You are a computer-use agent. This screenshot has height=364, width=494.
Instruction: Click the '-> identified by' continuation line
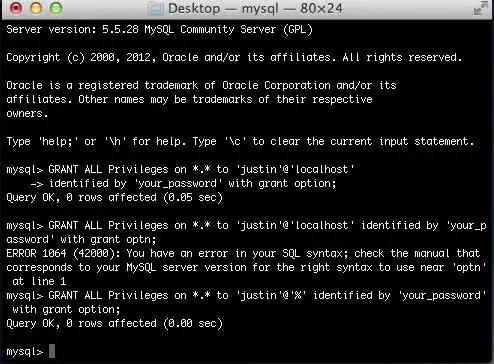pyautogui.click(x=183, y=184)
